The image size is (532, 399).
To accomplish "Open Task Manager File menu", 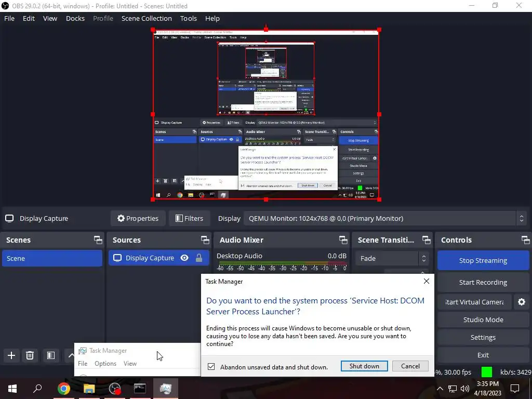I will click(83, 363).
